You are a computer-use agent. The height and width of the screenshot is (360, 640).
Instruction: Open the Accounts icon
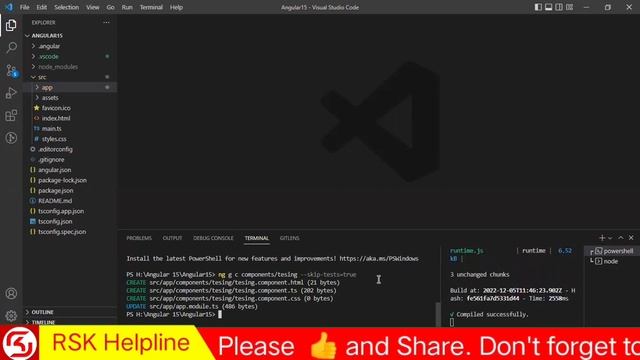pyautogui.click(x=11, y=293)
